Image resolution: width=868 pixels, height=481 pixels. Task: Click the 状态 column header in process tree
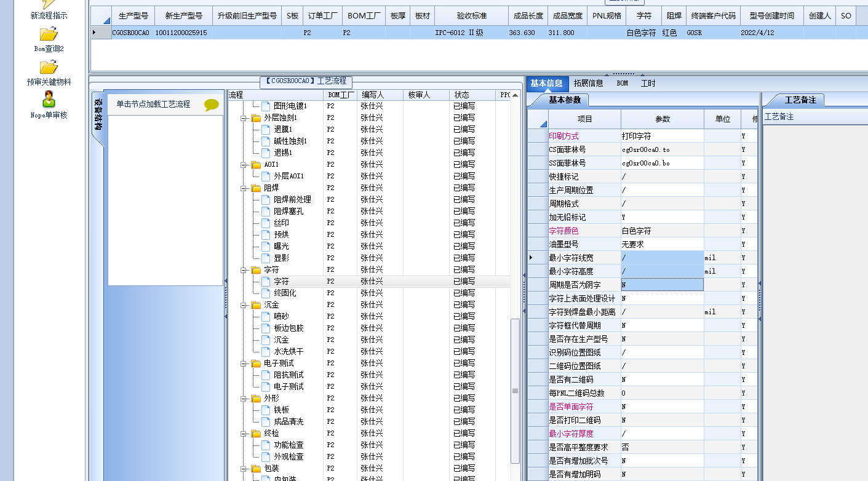click(x=472, y=95)
